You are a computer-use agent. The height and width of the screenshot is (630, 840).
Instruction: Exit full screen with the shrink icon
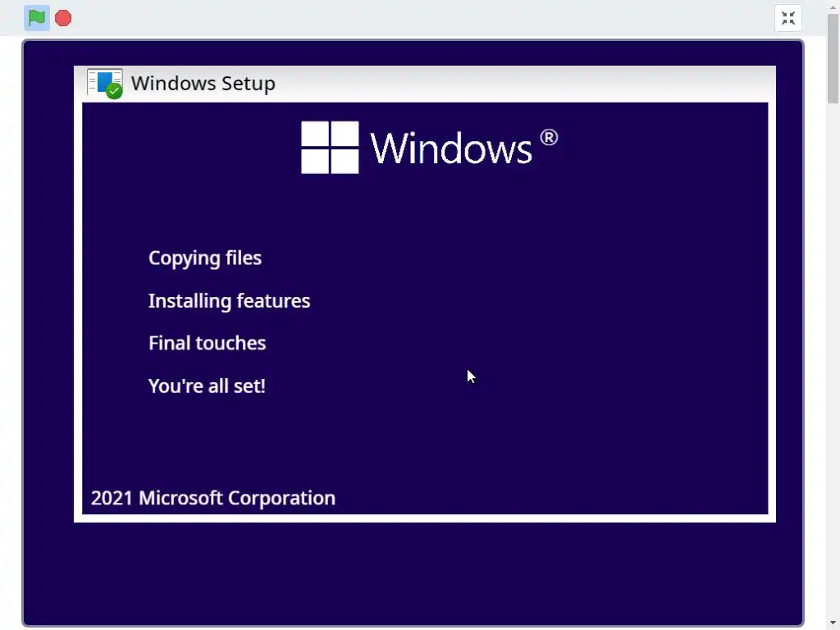tap(788, 18)
